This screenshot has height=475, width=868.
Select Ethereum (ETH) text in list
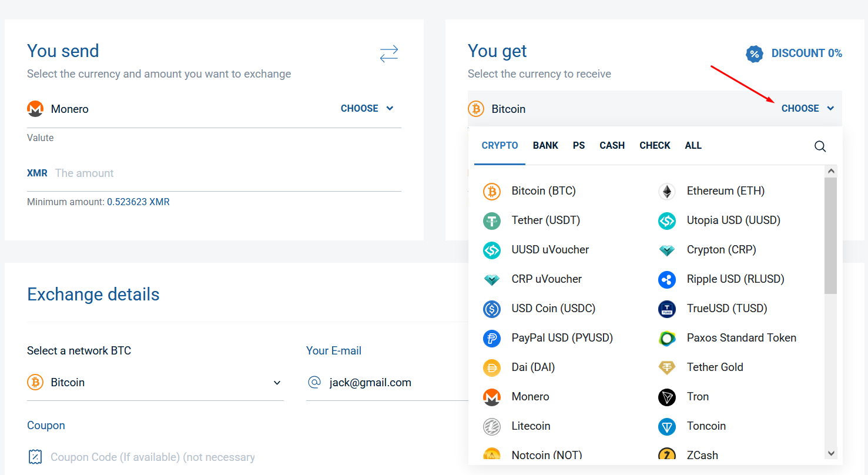tap(726, 191)
